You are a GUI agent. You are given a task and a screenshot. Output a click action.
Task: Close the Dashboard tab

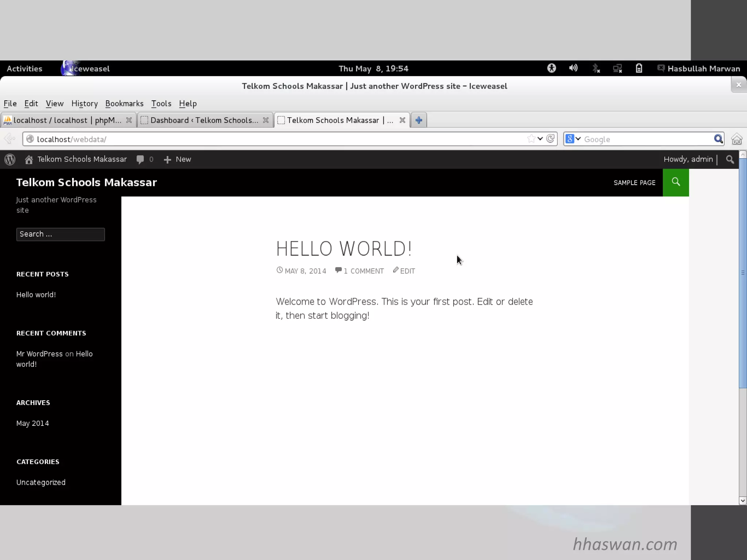click(266, 120)
